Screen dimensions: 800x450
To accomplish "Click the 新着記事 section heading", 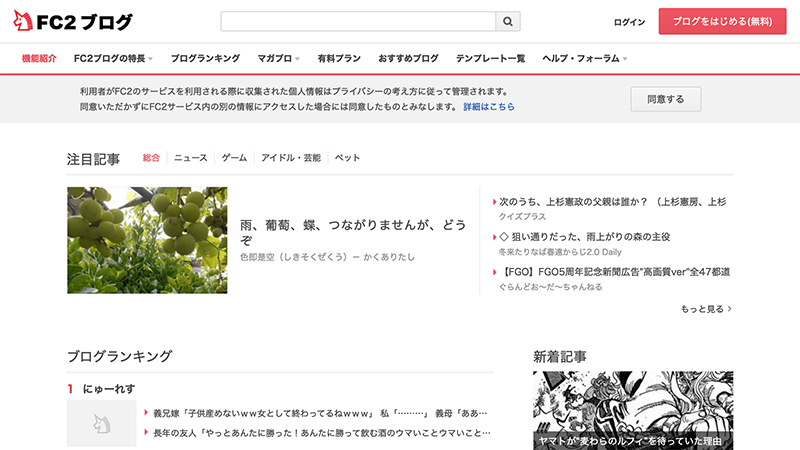I will click(560, 357).
